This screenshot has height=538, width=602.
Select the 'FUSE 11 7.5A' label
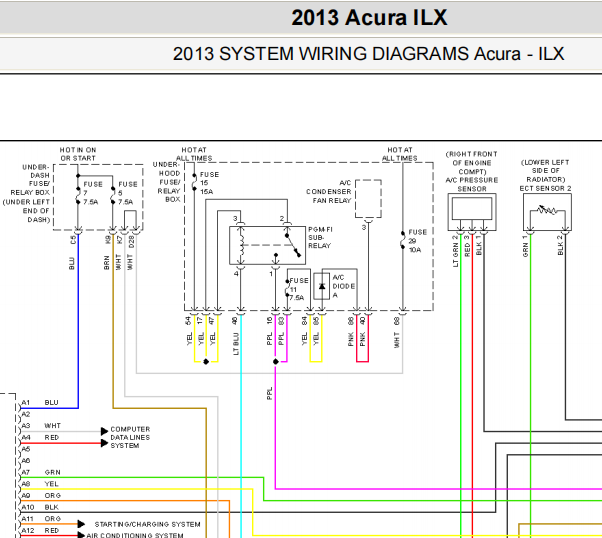pos(298,289)
